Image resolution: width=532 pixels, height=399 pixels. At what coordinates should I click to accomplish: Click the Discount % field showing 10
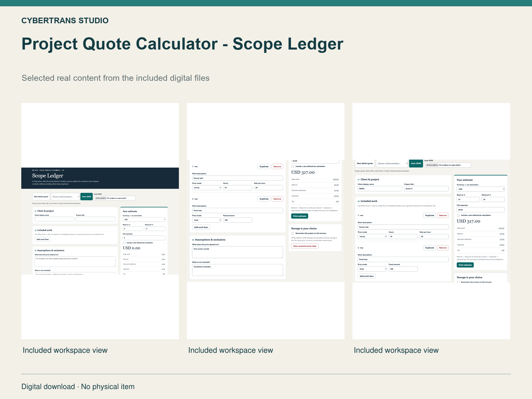pyautogui.click(x=493, y=199)
